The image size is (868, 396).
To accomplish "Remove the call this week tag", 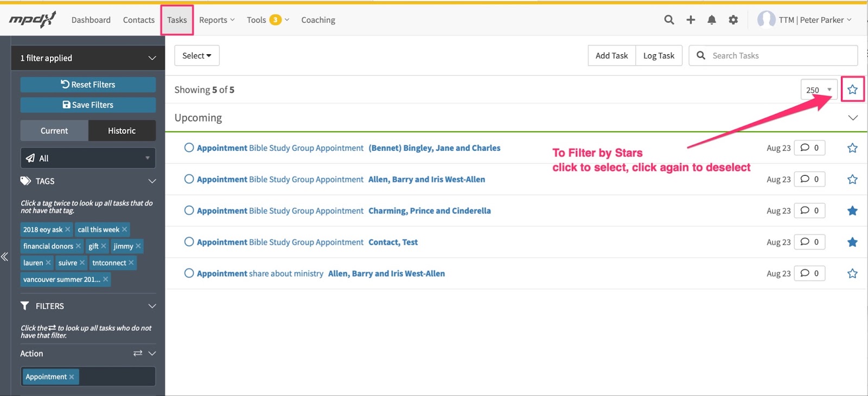I will (x=124, y=229).
